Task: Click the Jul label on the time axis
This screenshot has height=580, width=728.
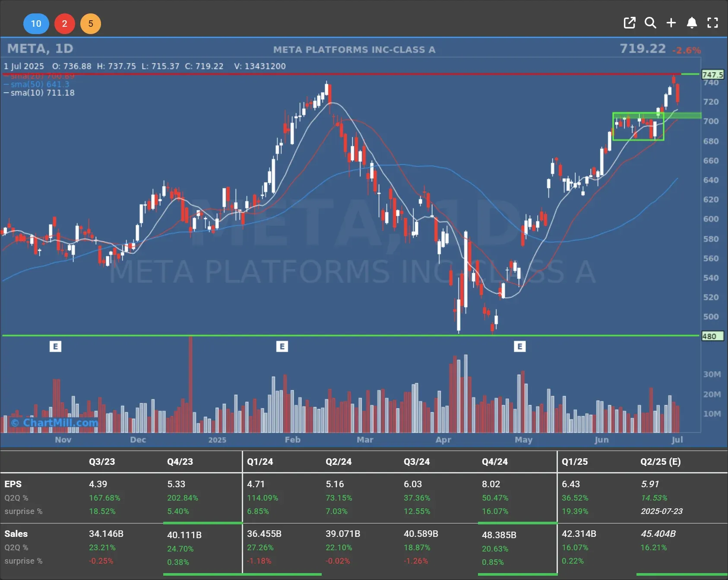Action: [677, 439]
